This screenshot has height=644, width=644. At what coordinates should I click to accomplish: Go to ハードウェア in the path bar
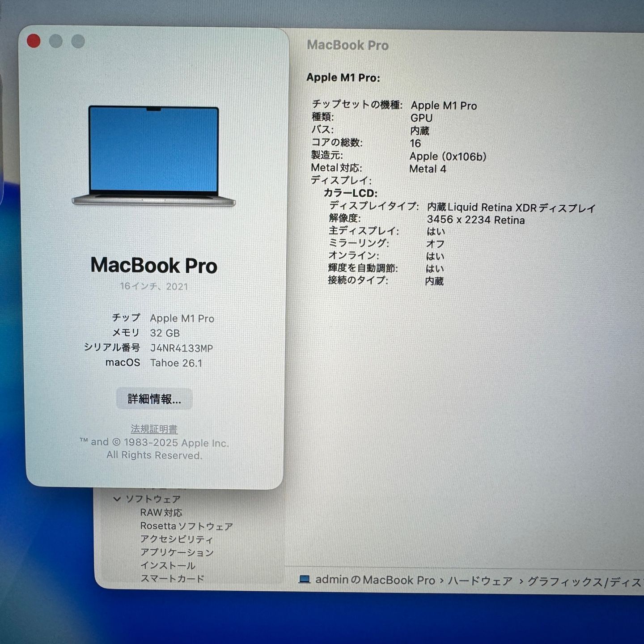(480, 581)
